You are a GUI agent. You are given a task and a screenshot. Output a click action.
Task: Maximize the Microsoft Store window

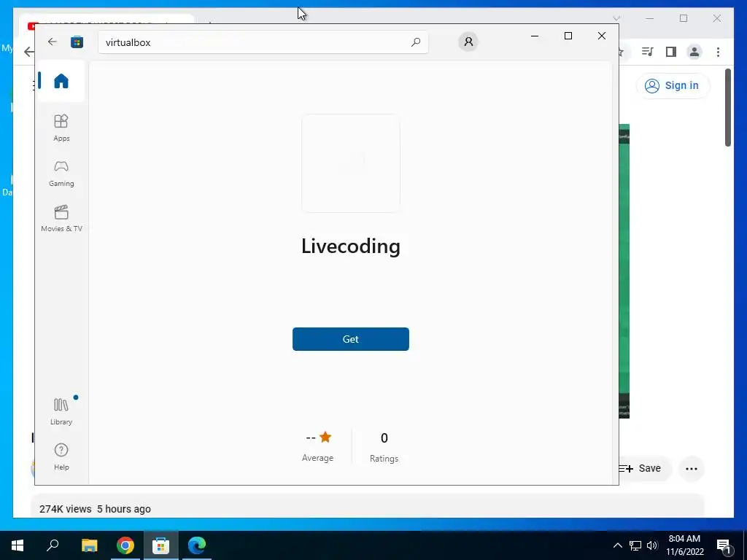coord(568,36)
